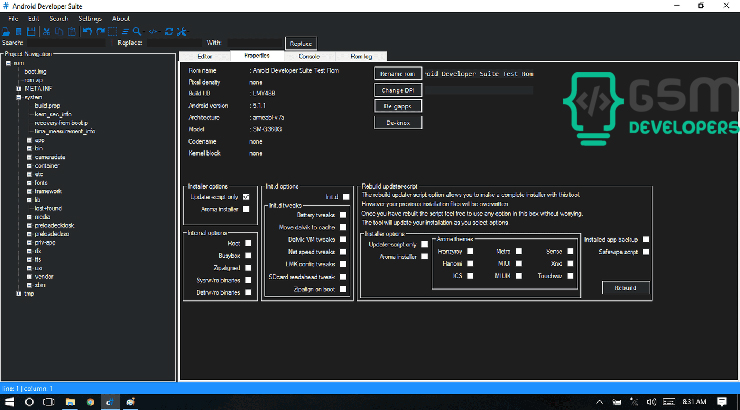Show hidden tray icons chevron

[x=599, y=402]
